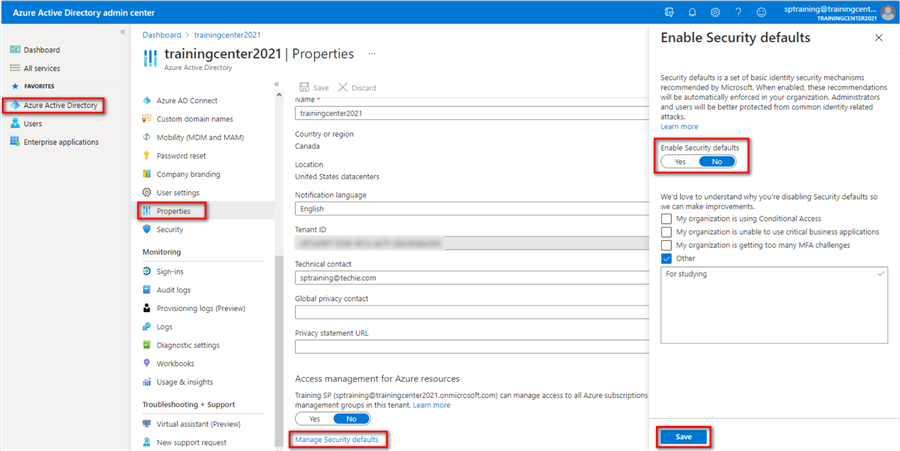Uncheck the Other checkbox
This screenshot has width=900, height=451.
coord(667,258)
